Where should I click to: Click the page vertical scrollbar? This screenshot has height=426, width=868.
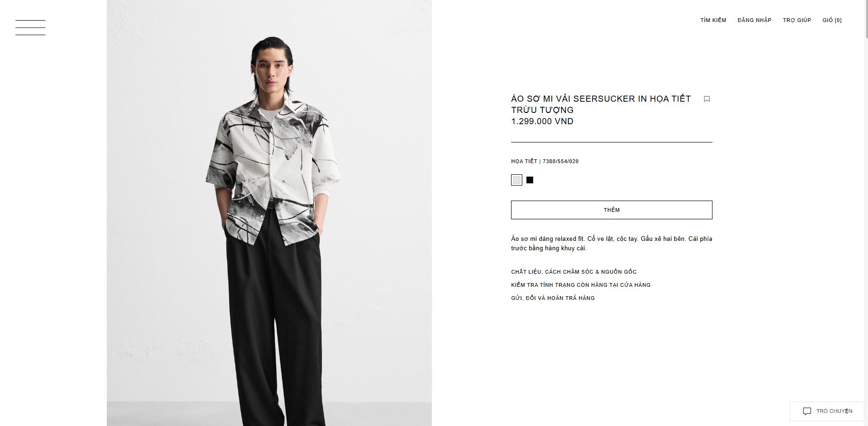point(866,213)
